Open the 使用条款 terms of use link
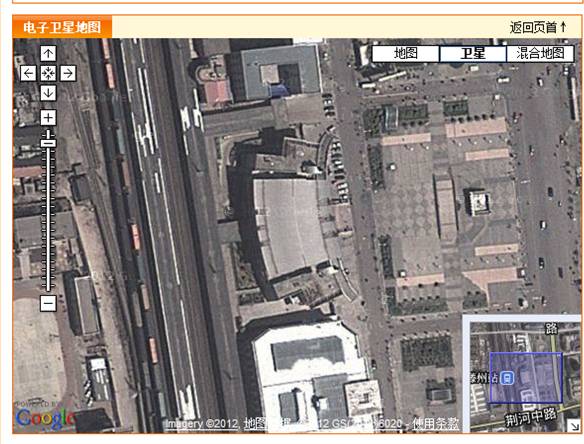The height and width of the screenshot is (444, 584). [435, 424]
